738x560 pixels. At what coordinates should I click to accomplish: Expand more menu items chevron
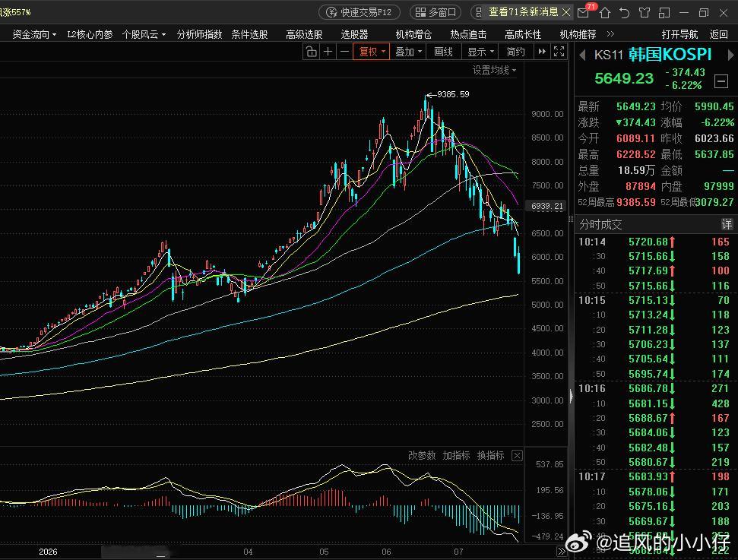pyautogui.click(x=610, y=34)
